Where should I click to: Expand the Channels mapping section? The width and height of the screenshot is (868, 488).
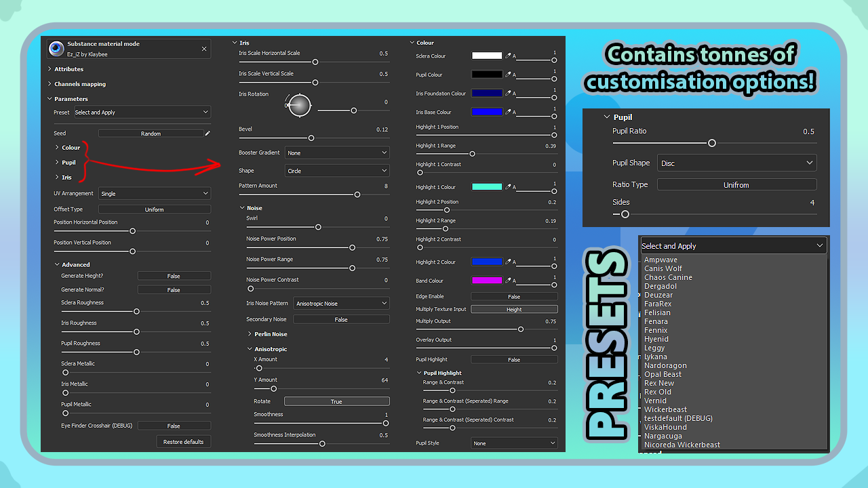(x=80, y=84)
